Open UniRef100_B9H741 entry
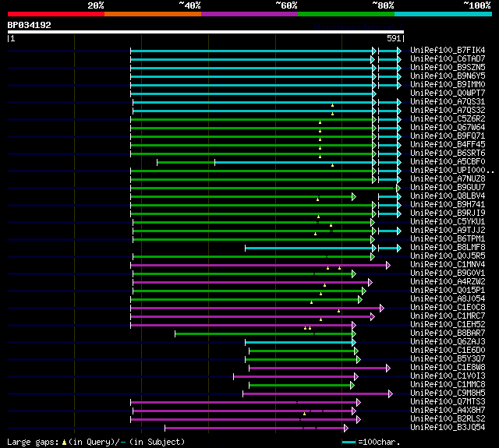This screenshot has height=448, width=499. (448, 205)
